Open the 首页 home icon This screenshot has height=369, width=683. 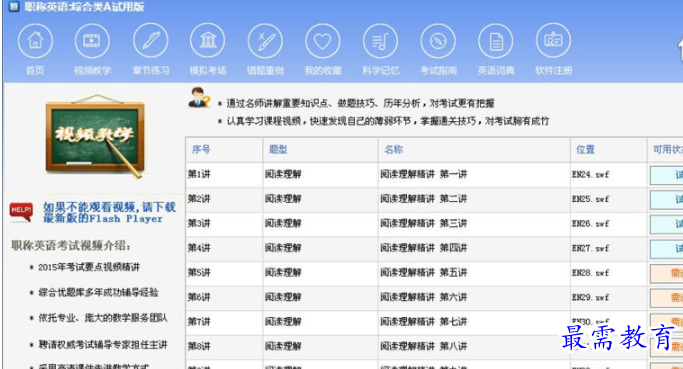point(35,41)
